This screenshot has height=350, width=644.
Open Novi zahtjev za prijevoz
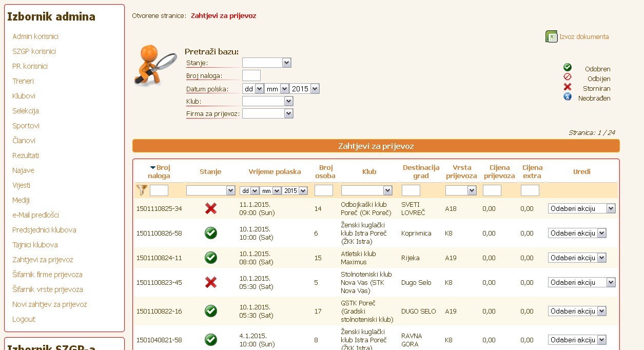pyautogui.click(x=50, y=304)
